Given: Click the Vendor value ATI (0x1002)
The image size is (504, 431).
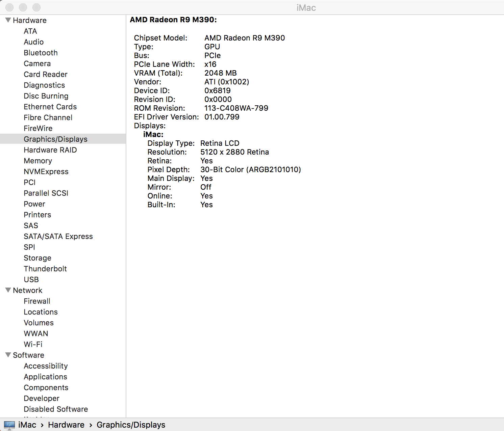Looking at the screenshot, I should click(x=227, y=82).
